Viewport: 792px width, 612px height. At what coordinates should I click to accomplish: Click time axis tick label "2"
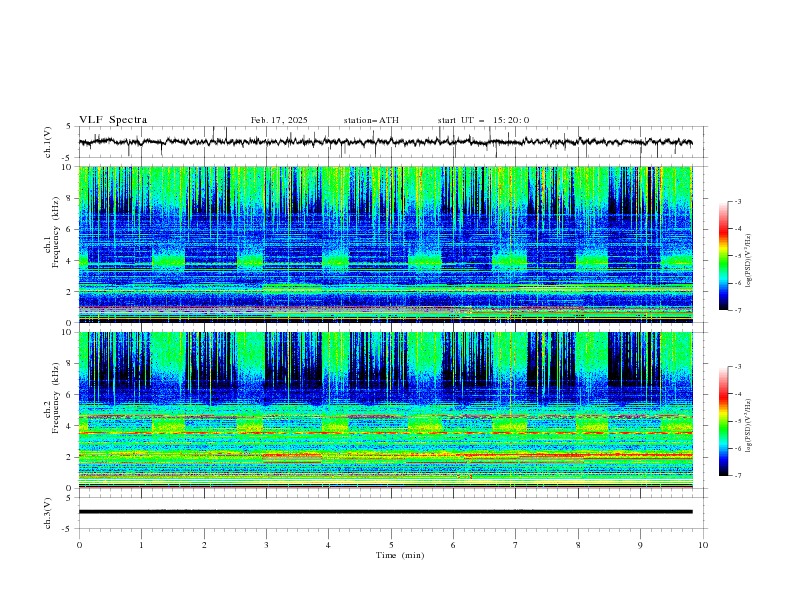click(204, 545)
